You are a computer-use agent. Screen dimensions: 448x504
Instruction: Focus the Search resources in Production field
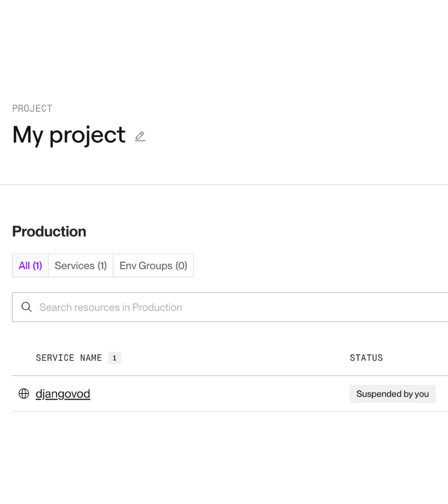[x=230, y=307]
